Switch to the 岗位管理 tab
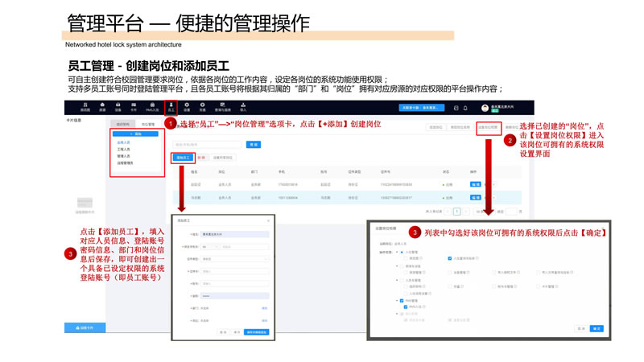The width and height of the screenshot is (644, 362). (148, 125)
